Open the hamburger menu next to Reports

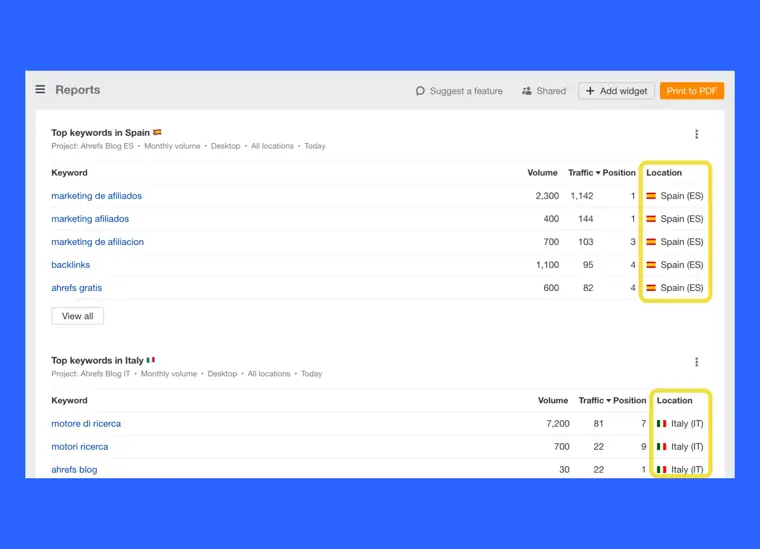(40, 90)
